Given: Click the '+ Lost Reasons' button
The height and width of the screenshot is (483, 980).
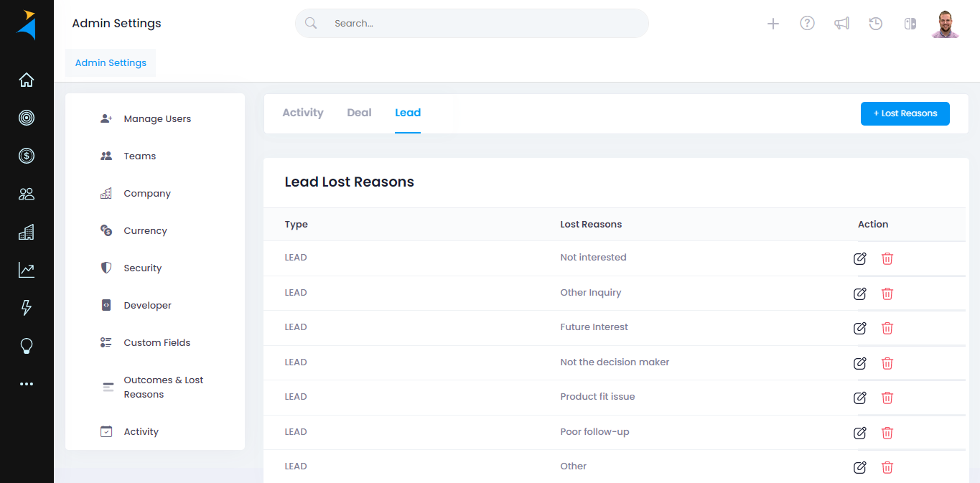Looking at the screenshot, I should [x=905, y=113].
